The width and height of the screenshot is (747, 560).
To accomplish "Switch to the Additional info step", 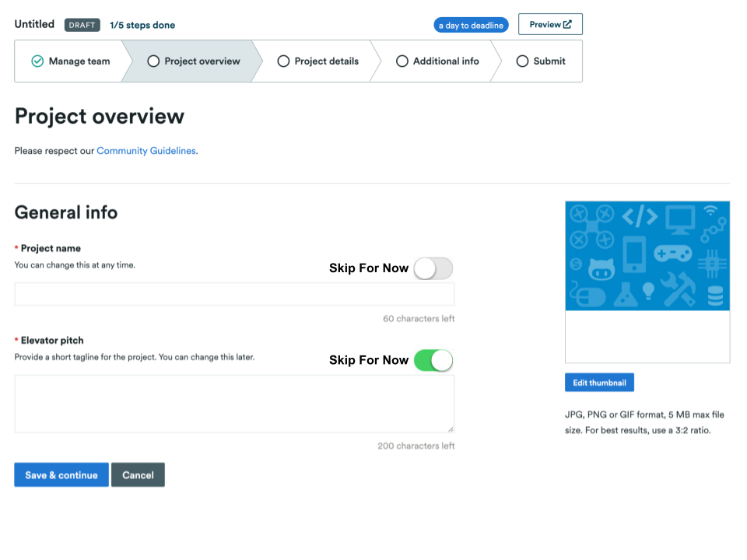I will tap(437, 61).
